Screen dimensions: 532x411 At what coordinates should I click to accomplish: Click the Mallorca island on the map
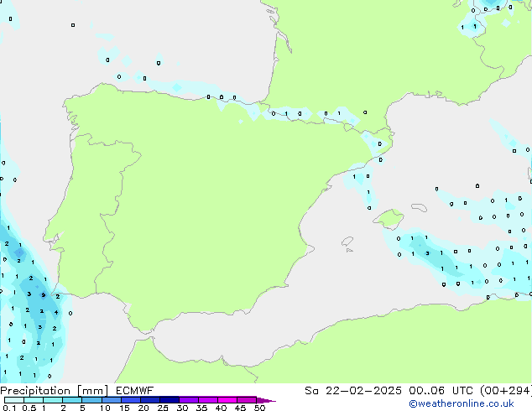click(x=389, y=219)
